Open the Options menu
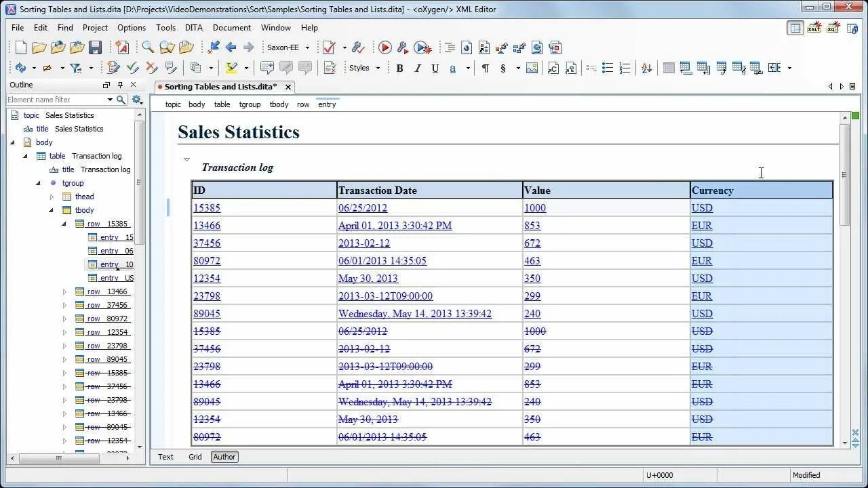This screenshot has width=868, height=488. click(x=132, y=28)
